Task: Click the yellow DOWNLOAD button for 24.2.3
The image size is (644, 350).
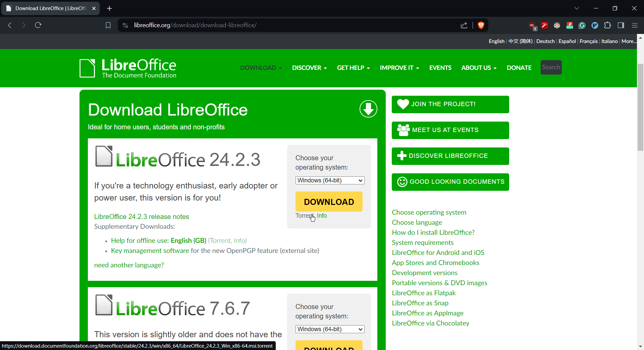Action: [329, 202]
